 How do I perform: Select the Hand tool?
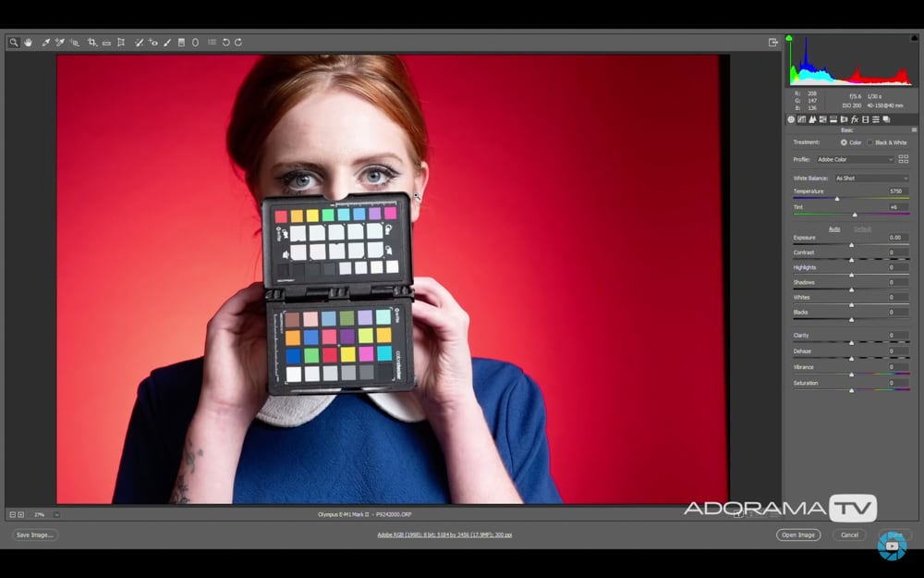pyautogui.click(x=29, y=42)
